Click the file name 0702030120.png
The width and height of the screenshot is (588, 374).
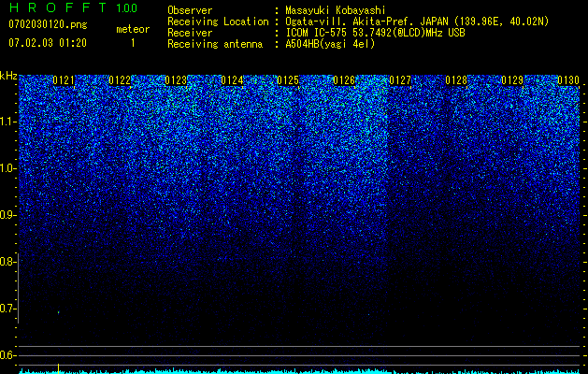[48, 25]
